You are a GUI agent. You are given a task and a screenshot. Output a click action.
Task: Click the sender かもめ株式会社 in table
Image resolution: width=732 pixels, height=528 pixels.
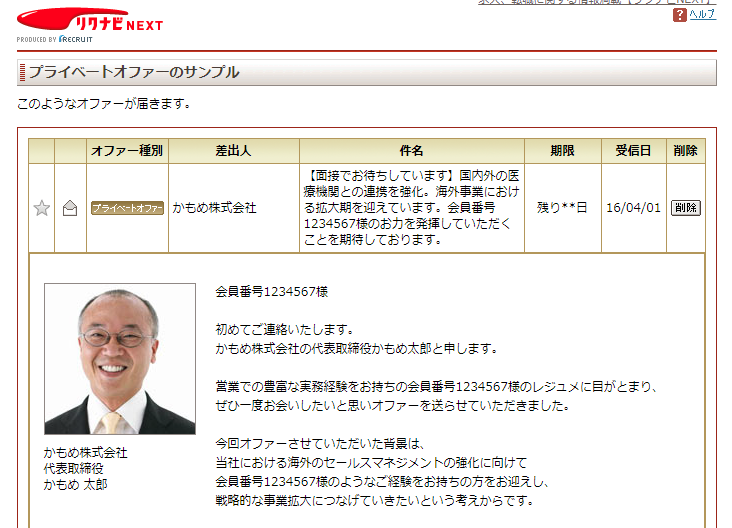tap(214, 208)
